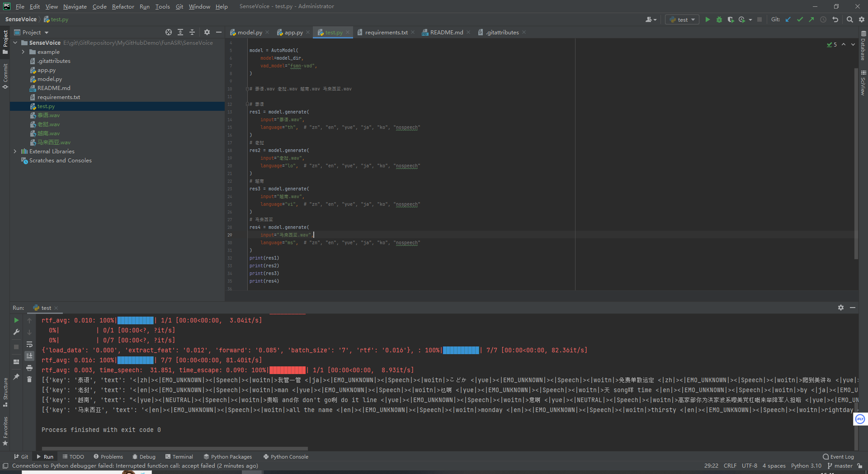Screen dimensions: 868x474
Task: Go to next highlighted inspection arrow
Action: point(853,44)
